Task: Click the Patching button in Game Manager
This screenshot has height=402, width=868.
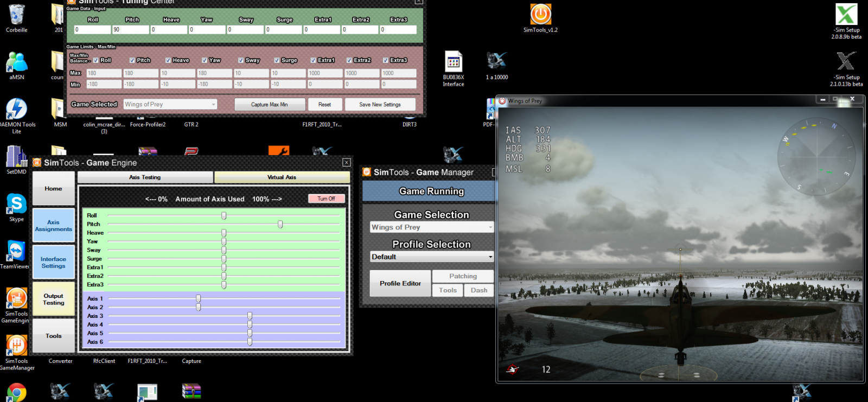Action: tap(463, 276)
